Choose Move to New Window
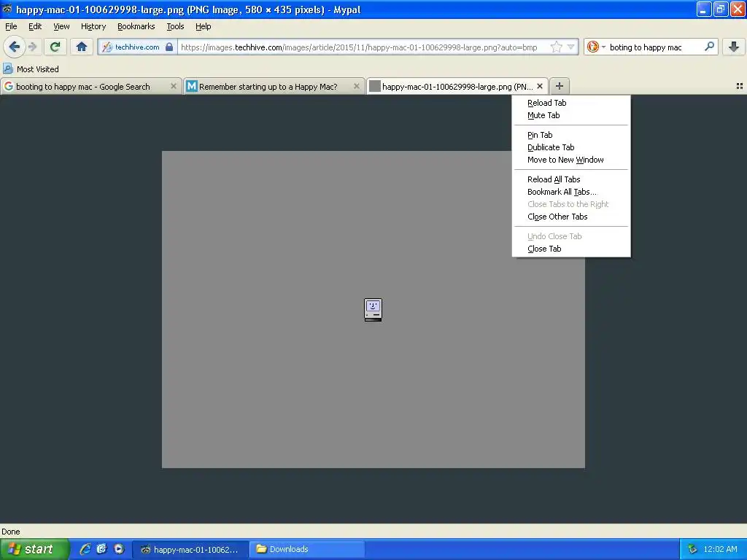Screen dimensions: 747x560 click(x=570, y=160)
